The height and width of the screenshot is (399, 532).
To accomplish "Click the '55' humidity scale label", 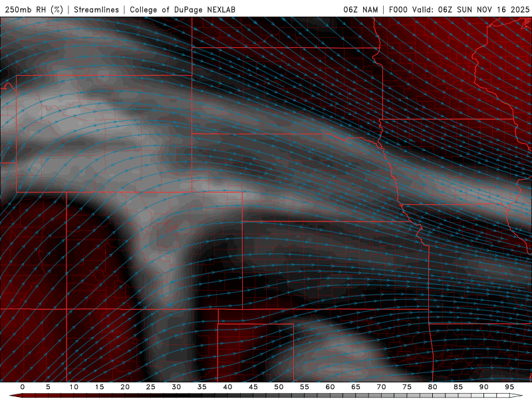I will [x=305, y=387].
